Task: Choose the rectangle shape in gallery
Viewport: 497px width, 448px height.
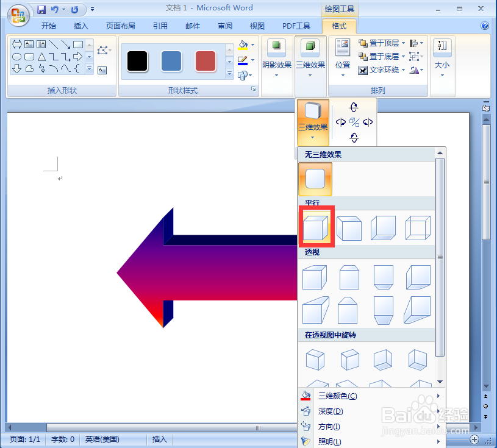Action: point(77,44)
